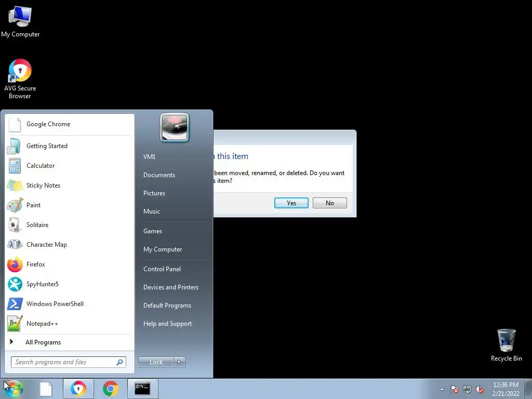532x399 pixels.
Task: Click the network tray icon
Action: (467, 389)
